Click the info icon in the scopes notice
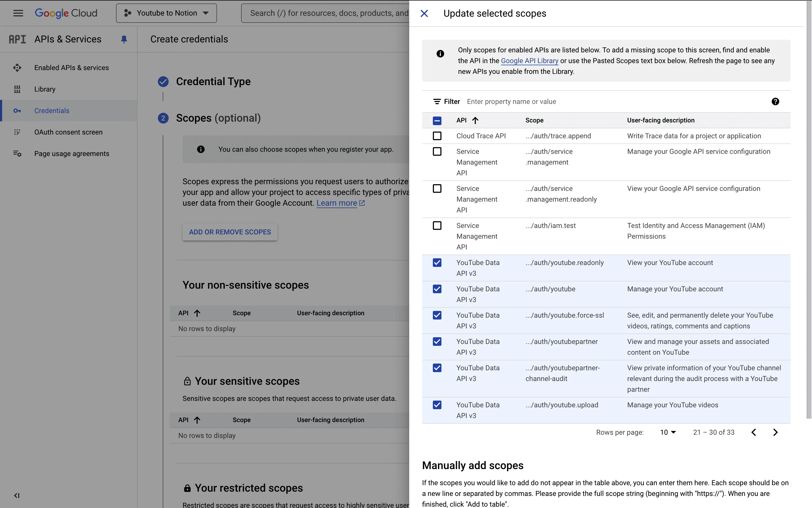The width and height of the screenshot is (812, 508). coord(440,54)
